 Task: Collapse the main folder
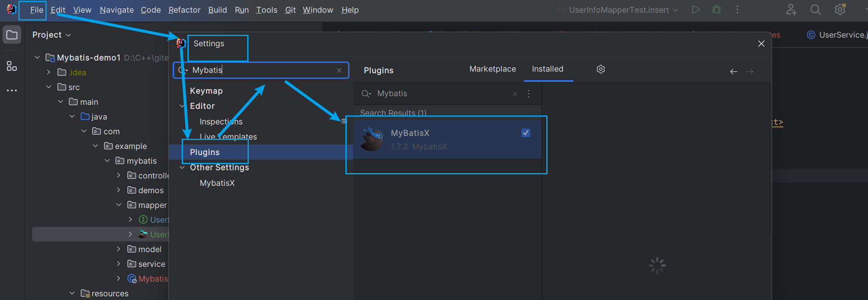pyautogui.click(x=61, y=102)
